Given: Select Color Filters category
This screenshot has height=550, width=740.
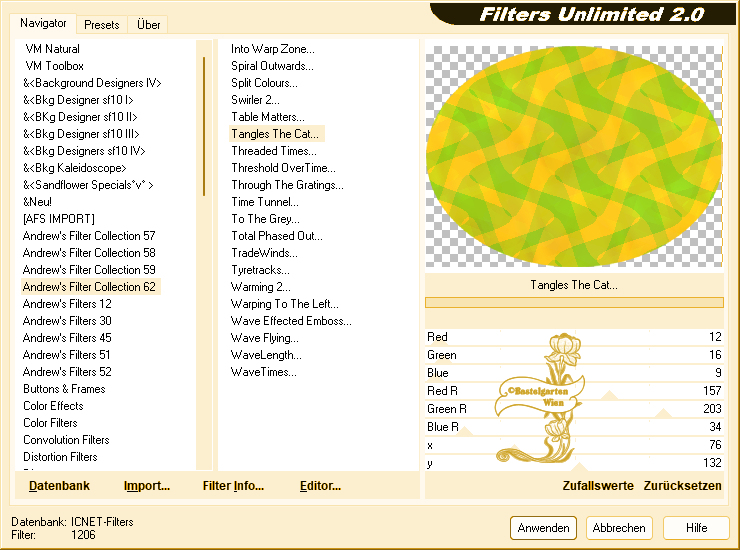Looking at the screenshot, I should point(50,423).
